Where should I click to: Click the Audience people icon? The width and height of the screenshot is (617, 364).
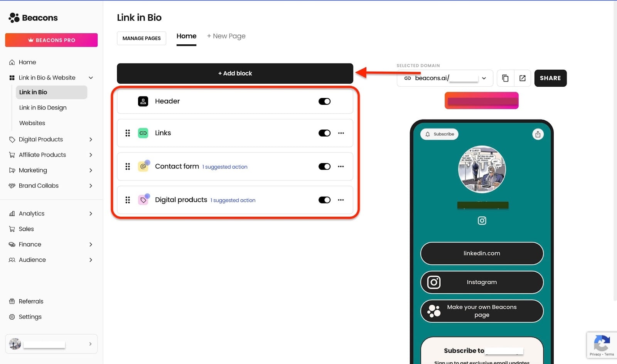[12, 260]
